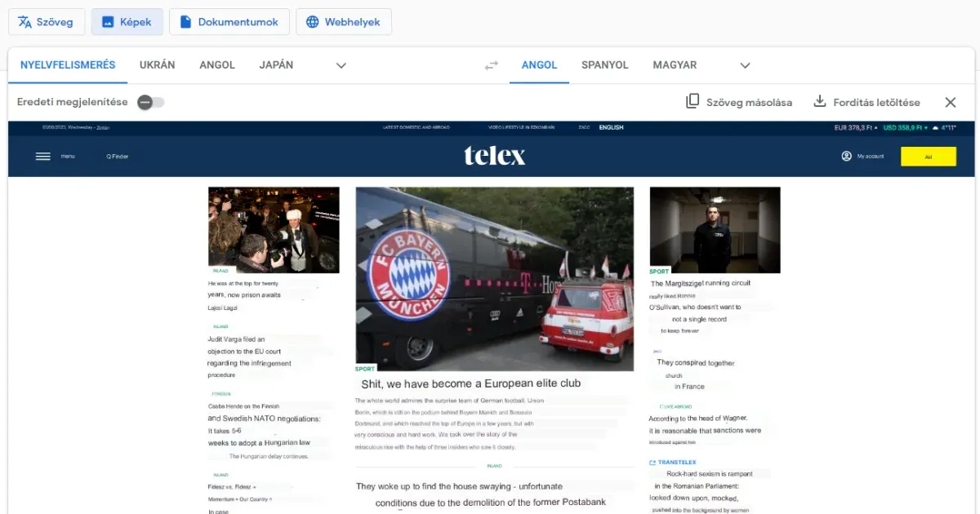Click the translate icon on the Szöveg button
980x514 pixels.
pos(25,22)
